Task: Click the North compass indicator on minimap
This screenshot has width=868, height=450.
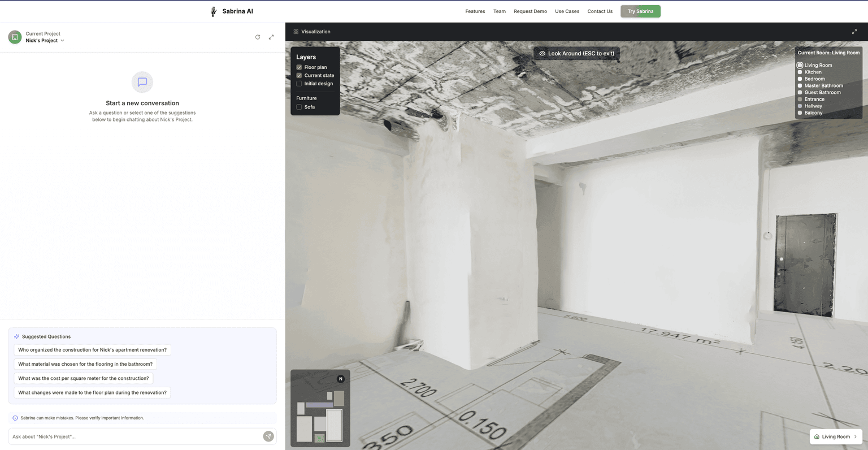Action: tap(341, 379)
